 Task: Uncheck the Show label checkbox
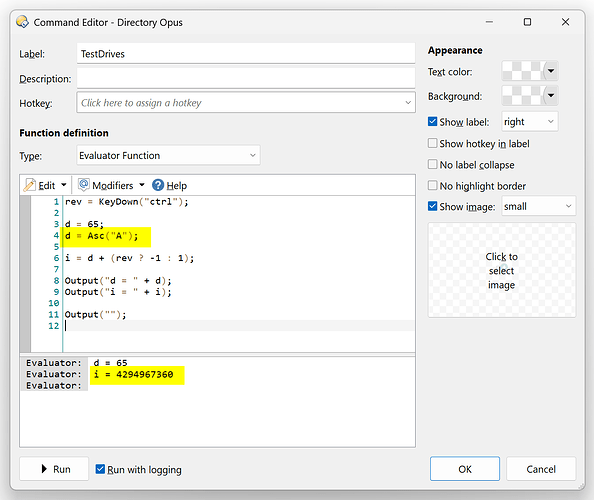click(432, 122)
